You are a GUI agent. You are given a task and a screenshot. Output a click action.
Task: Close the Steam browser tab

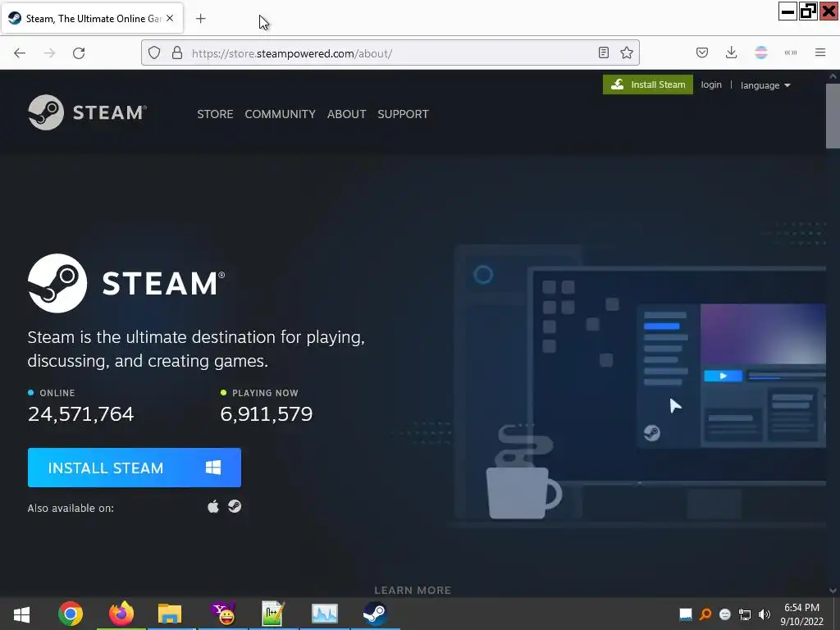170,18
